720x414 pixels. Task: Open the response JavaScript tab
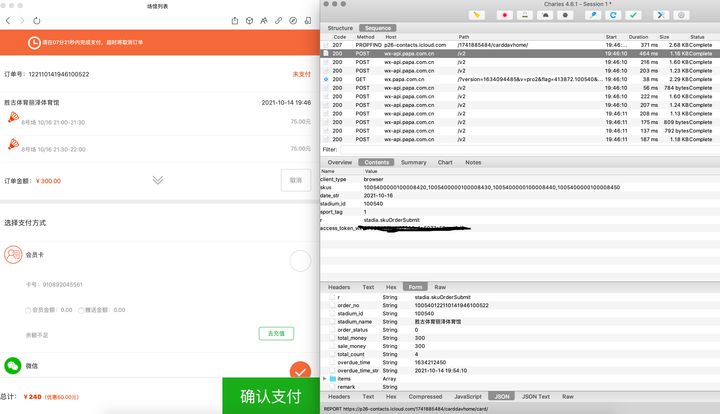coord(467,397)
